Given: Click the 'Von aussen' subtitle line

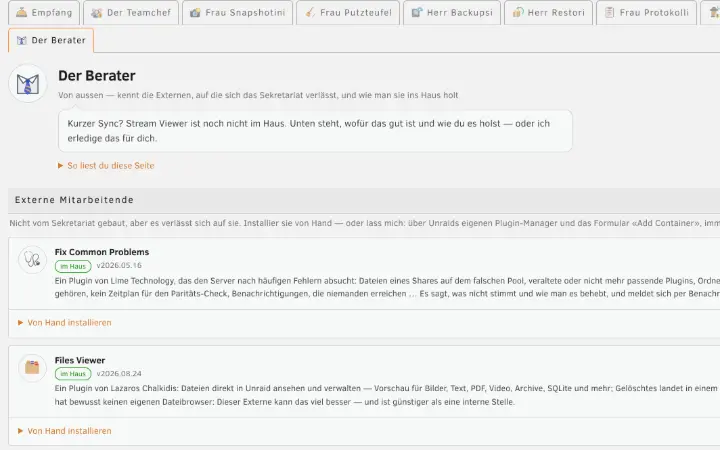Looking at the screenshot, I should tap(258, 96).
